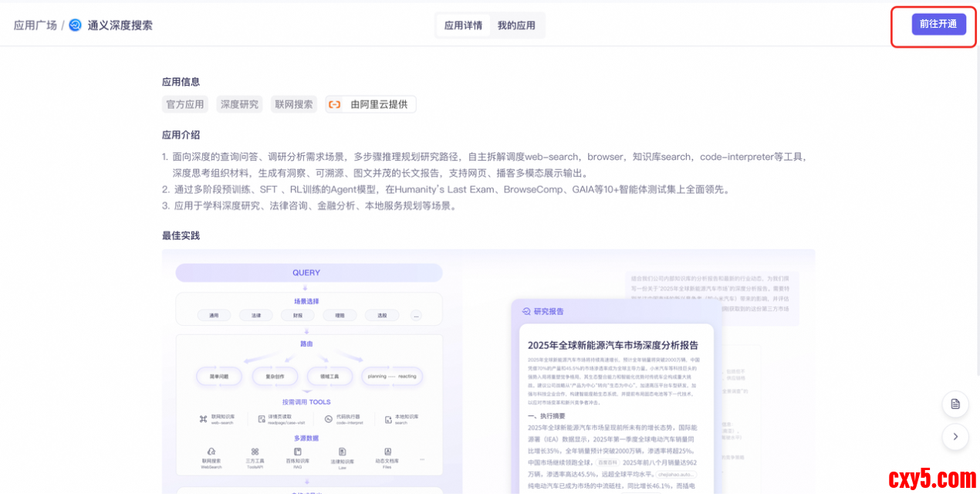Screen dimensions: 980x494
Task: Click the 路由 label in diagram
Action: [x=306, y=343]
